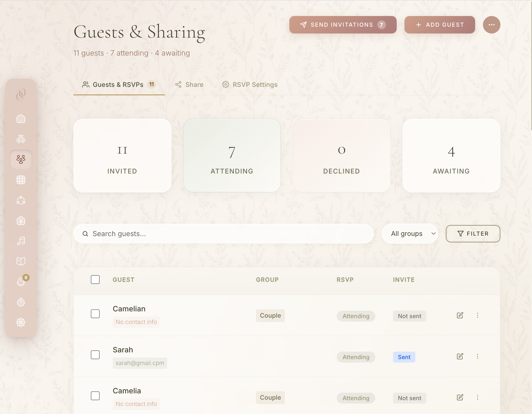Click the Couple group tag for Camelia
This screenshot has width=532, height=414.
[x=270, y=398]
